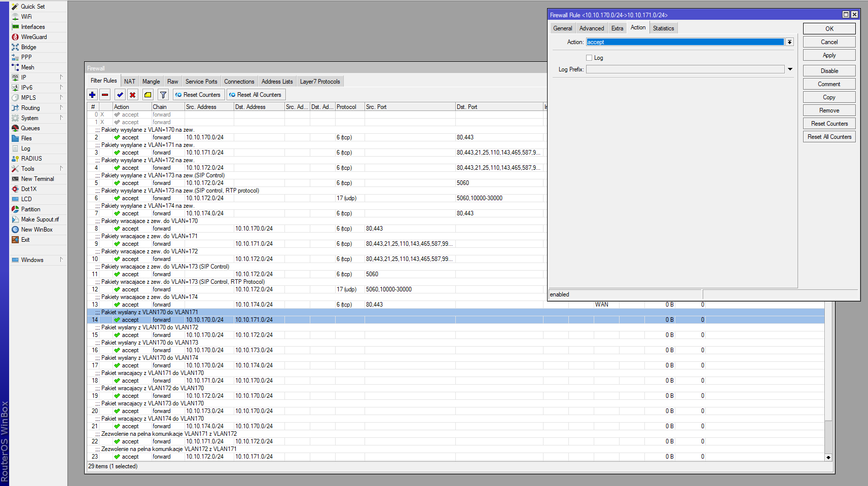Expand the IP submenu
Viewport: 868px width, 486px height.
(x=61, y=78)
